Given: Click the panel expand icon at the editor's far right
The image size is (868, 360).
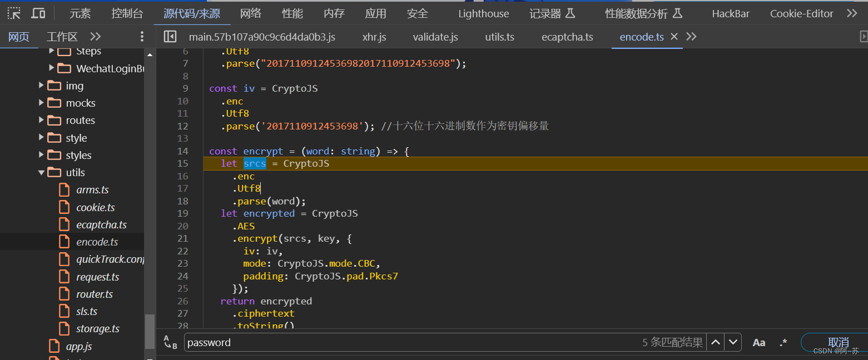Looking at the screenshot, I should (863, 36).
